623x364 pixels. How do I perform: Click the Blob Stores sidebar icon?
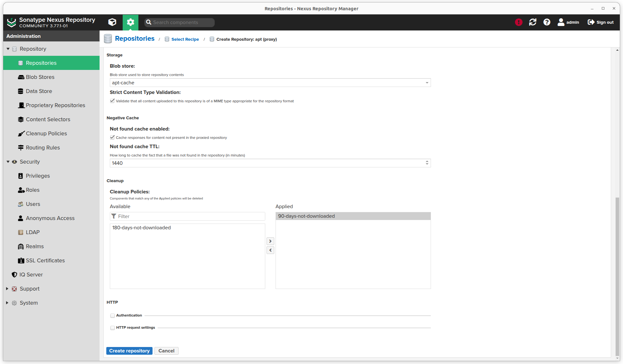coord(21,77)
